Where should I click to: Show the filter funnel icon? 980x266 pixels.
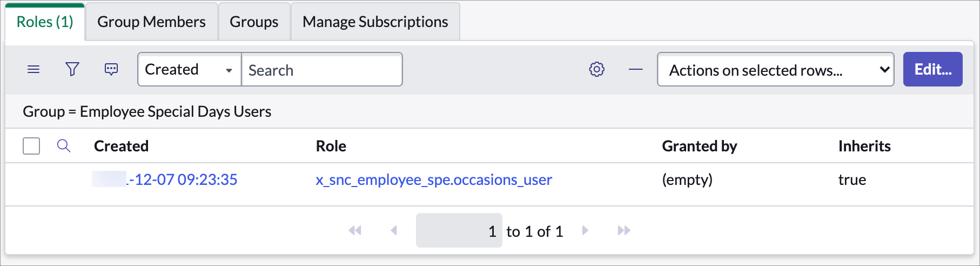tap(72, 69)
